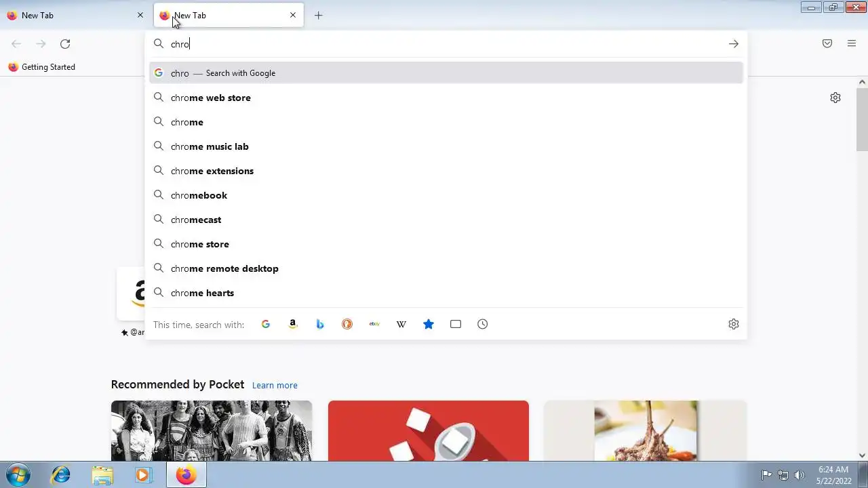Open the Personalize New Tab gear icon
868x488 pixels.
(835, 98)
